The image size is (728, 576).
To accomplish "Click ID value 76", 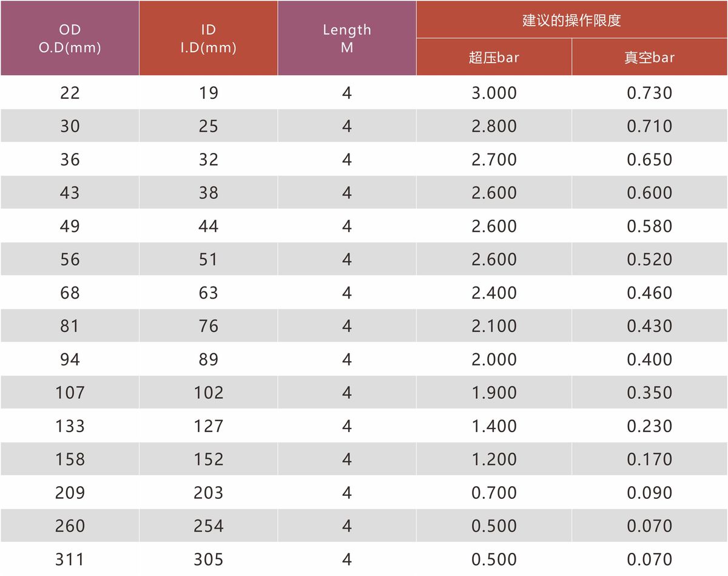I will [x=208, y=327].
